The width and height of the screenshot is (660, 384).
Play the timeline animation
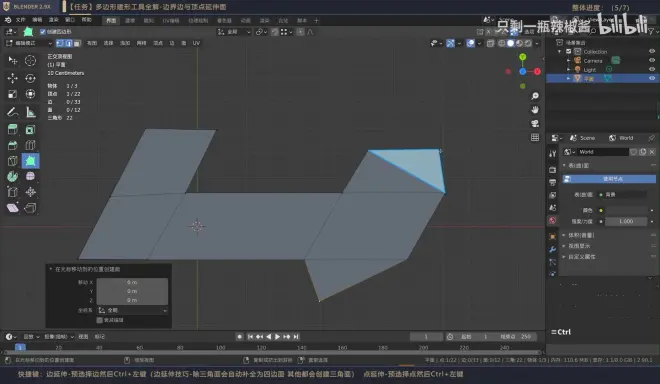277,336
